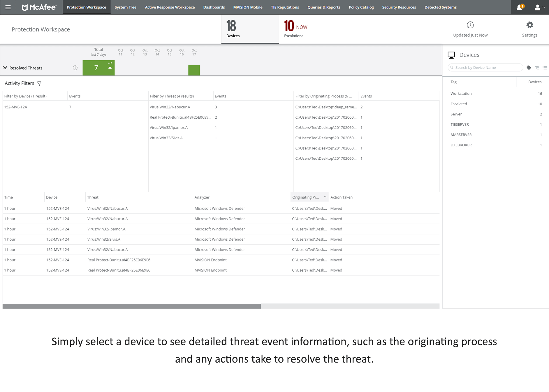Click the Devices monitor icon
549x392 pixels.
pos(451,55)
